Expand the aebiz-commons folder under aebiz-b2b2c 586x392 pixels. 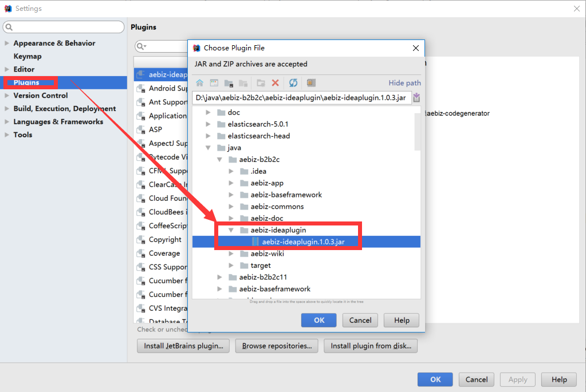(231, 207)
